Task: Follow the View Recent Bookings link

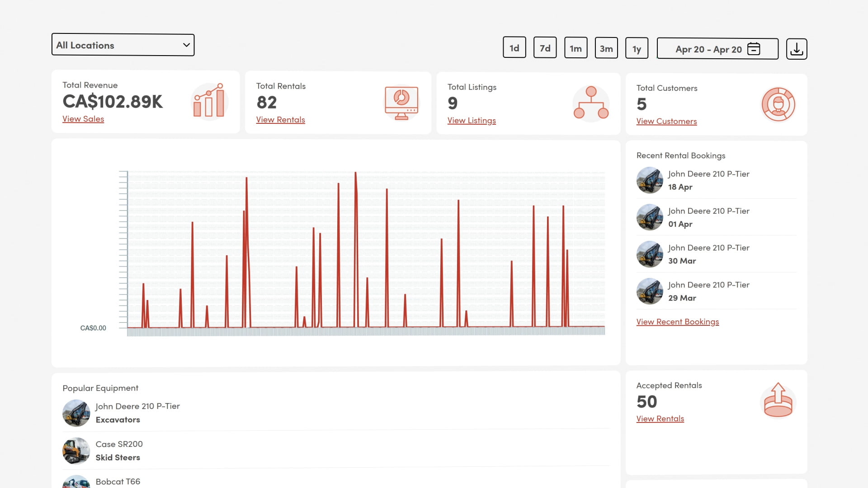Action: coord(677,322)
